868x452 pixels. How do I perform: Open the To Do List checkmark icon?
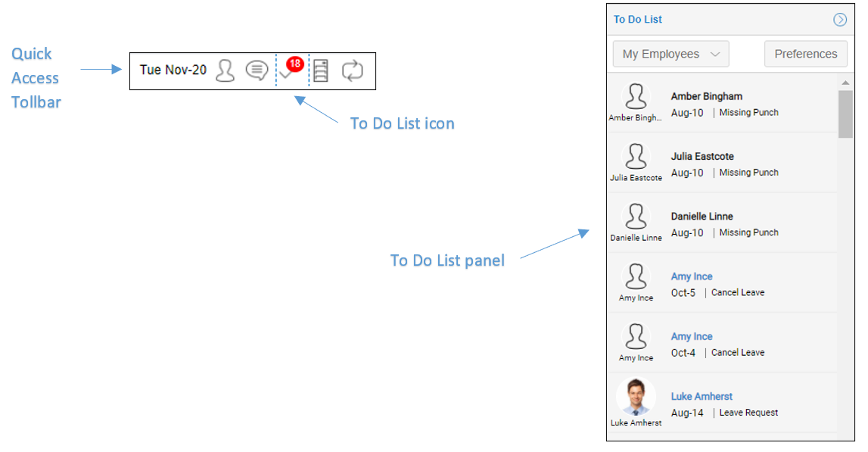(x=286, y=74)
